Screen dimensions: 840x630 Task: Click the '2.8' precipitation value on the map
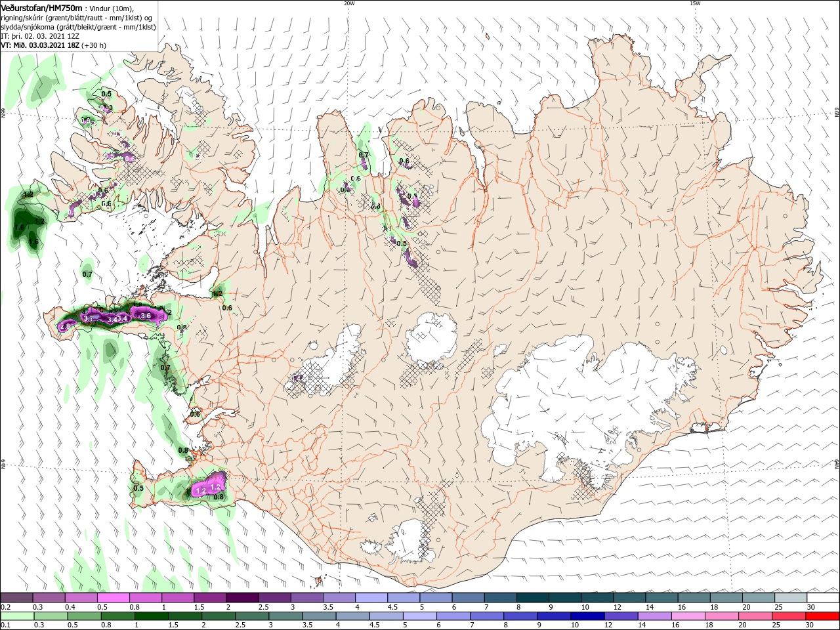pyautogui.click(x=65, y=326)
